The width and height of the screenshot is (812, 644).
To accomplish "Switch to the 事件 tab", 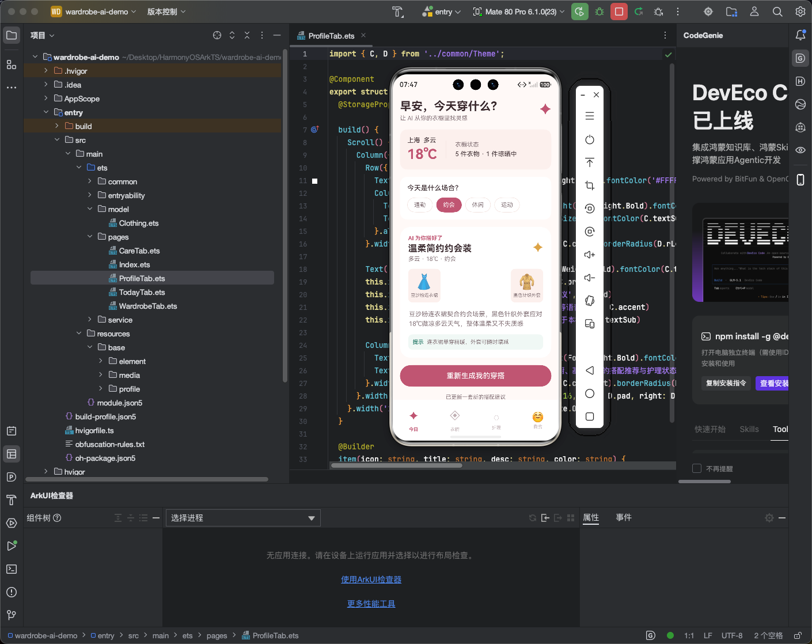I will (624, 518).
